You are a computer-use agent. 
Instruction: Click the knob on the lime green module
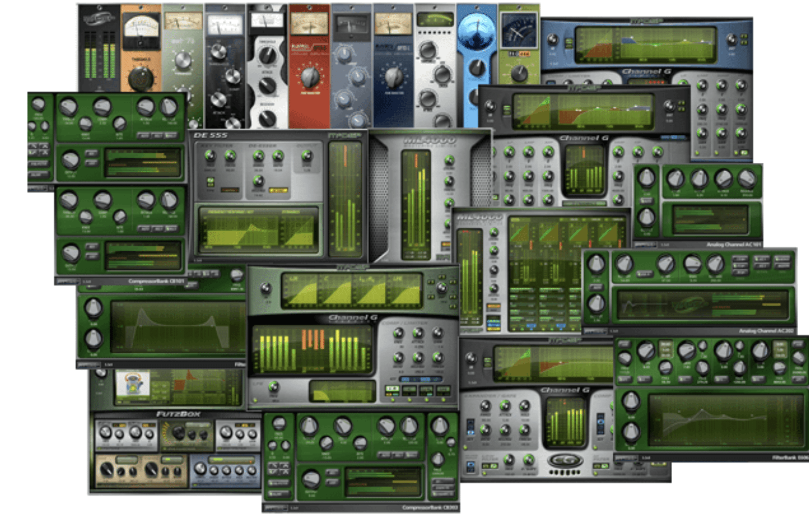coord(519,73)
